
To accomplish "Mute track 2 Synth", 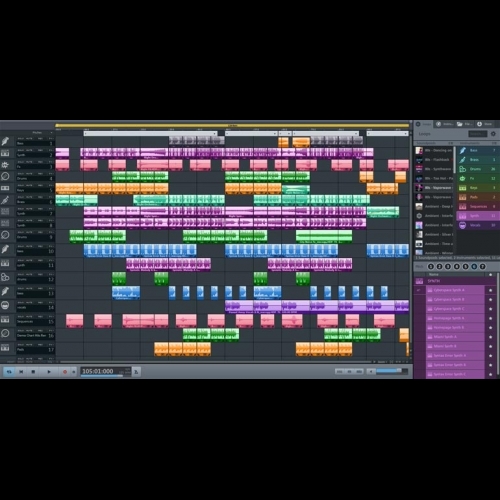I will coord(29,150).
